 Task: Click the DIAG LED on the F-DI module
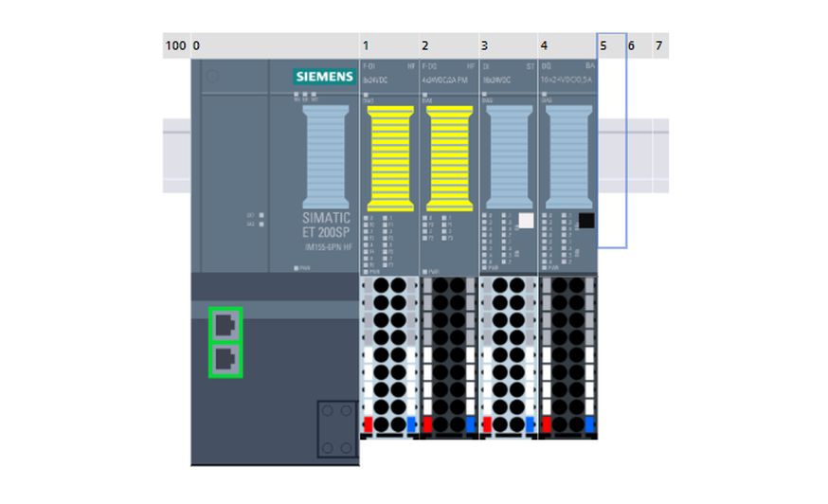pyautogui.click(x=366, y=95)
